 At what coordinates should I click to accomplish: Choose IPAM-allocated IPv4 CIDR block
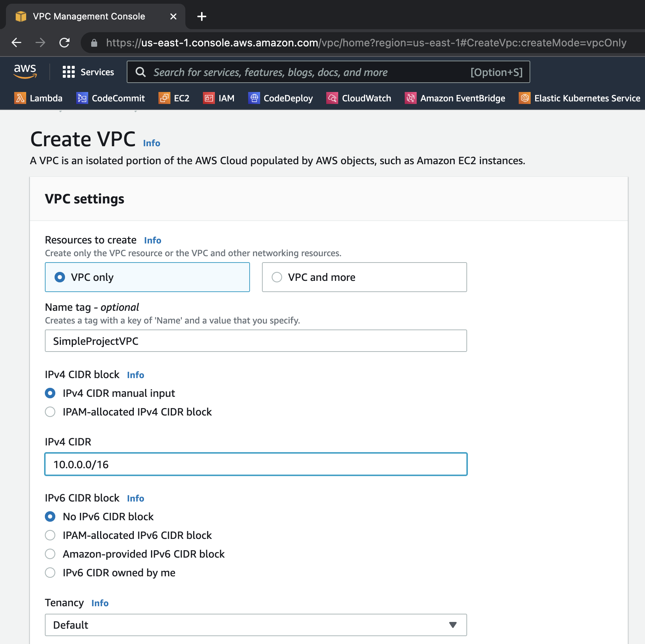50,412
